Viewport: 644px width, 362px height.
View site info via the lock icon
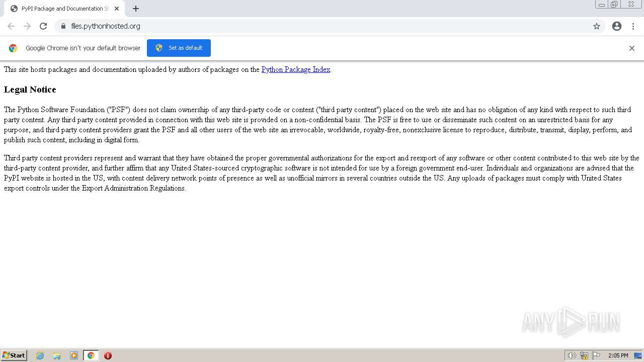click(x=63, y=26)
